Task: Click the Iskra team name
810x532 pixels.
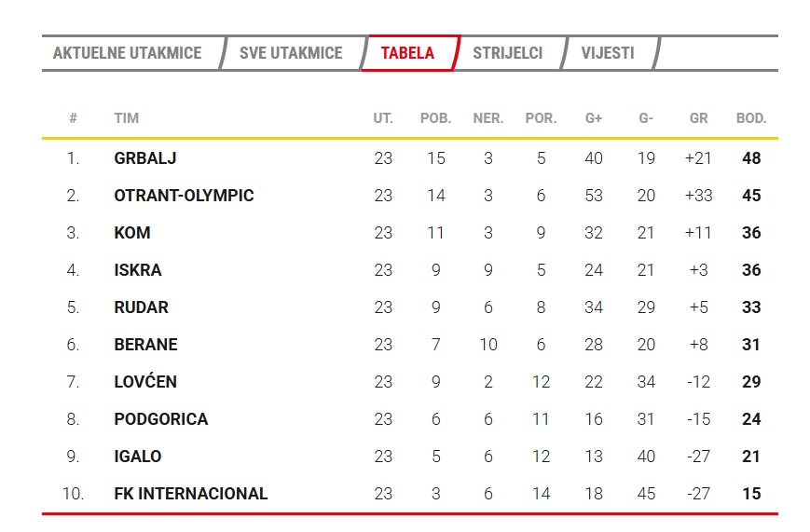Action: (x=138, y=270)
